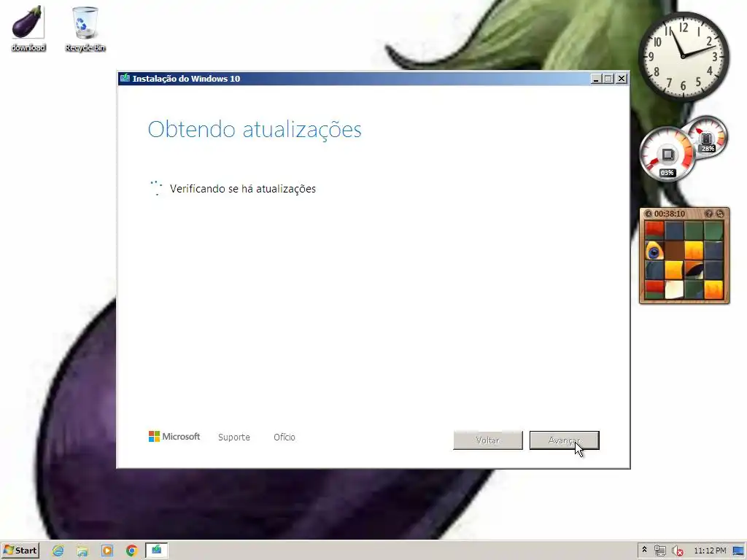Open Windows Media Player taskbar icon
Viewport: 747px width, 560px height.
click(107, 551)
